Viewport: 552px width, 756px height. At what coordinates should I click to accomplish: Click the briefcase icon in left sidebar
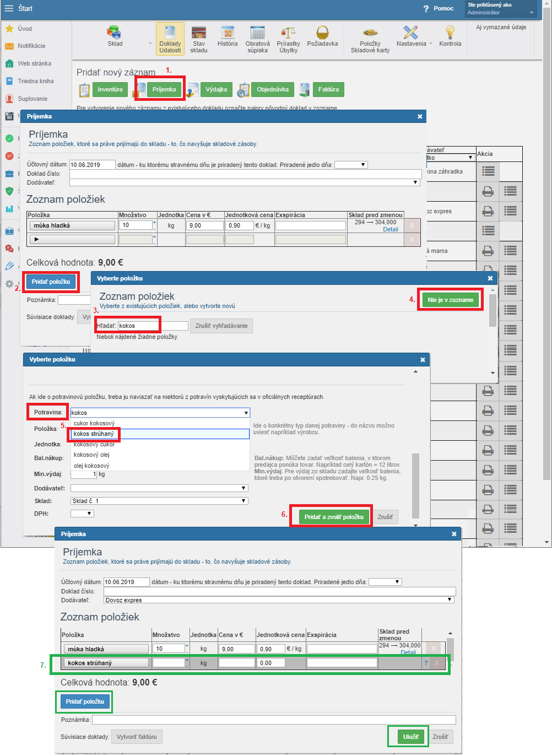[9, 174]
